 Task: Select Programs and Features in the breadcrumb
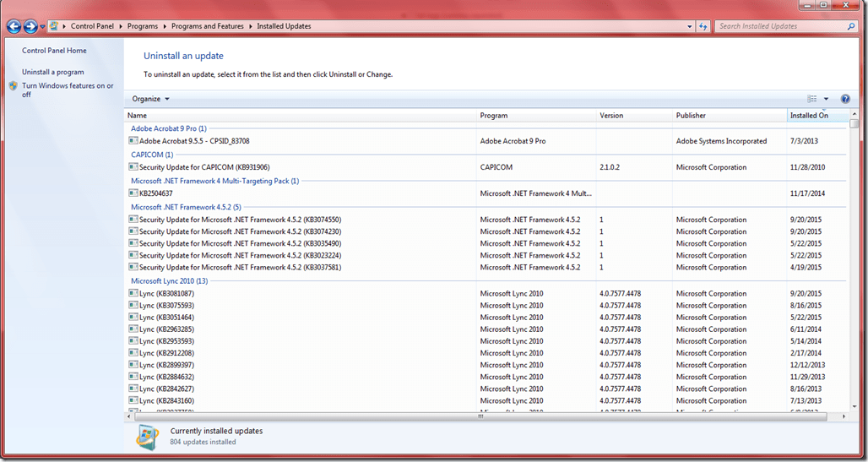[x=207, y=26]
